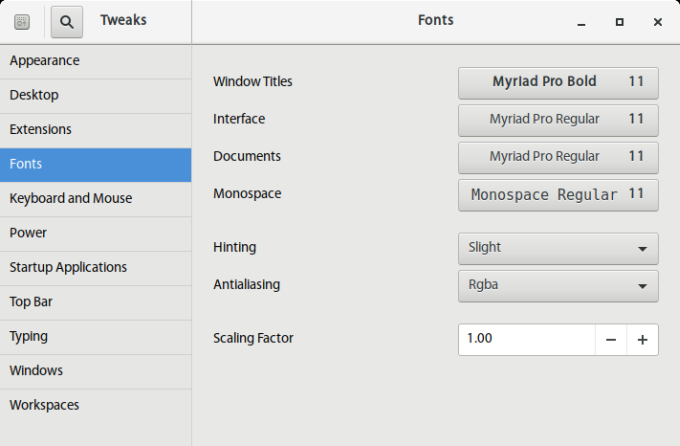Select the Fonts sidebar item
Viewport: 680px width, 446px height.
pos(95,164)
